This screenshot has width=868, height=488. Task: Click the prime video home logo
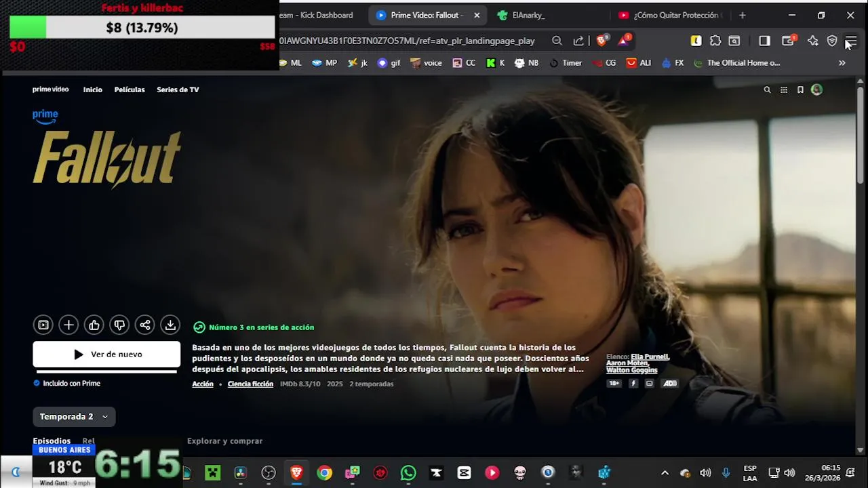(x=51, y=89)
